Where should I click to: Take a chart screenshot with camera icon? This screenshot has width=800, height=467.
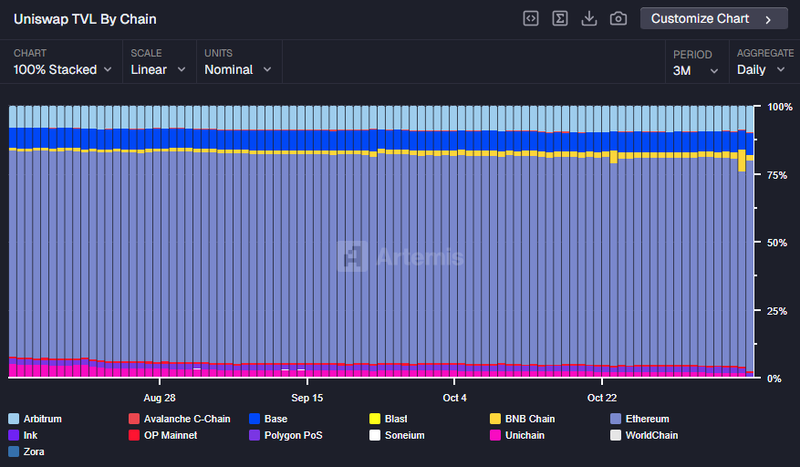pyautogui.click(x=619, y=19)
